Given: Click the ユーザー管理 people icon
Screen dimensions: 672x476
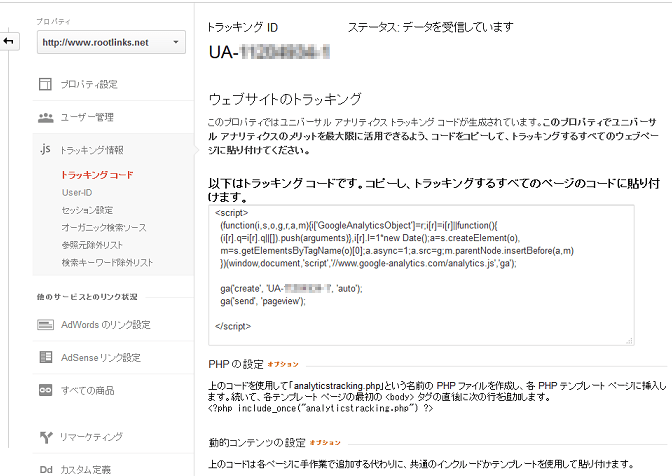Looking at the screenshot, I should coord(45,117).
